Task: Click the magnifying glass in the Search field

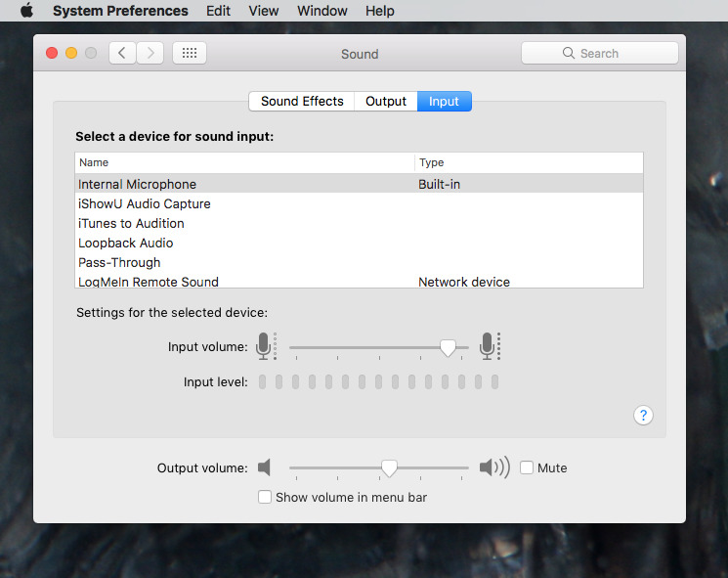Action: pos(569,53)
